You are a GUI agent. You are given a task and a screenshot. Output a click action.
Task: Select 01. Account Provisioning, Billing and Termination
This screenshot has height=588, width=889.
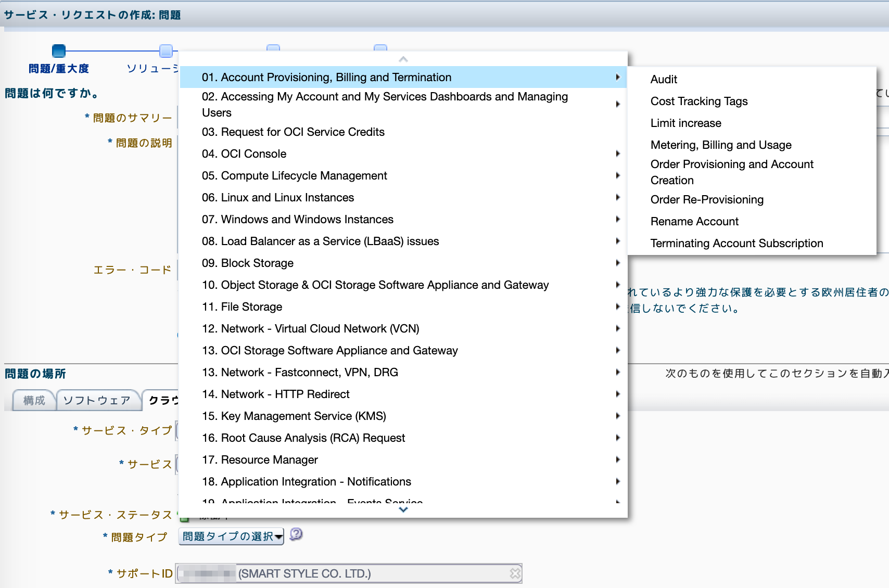tap(403, 77)
